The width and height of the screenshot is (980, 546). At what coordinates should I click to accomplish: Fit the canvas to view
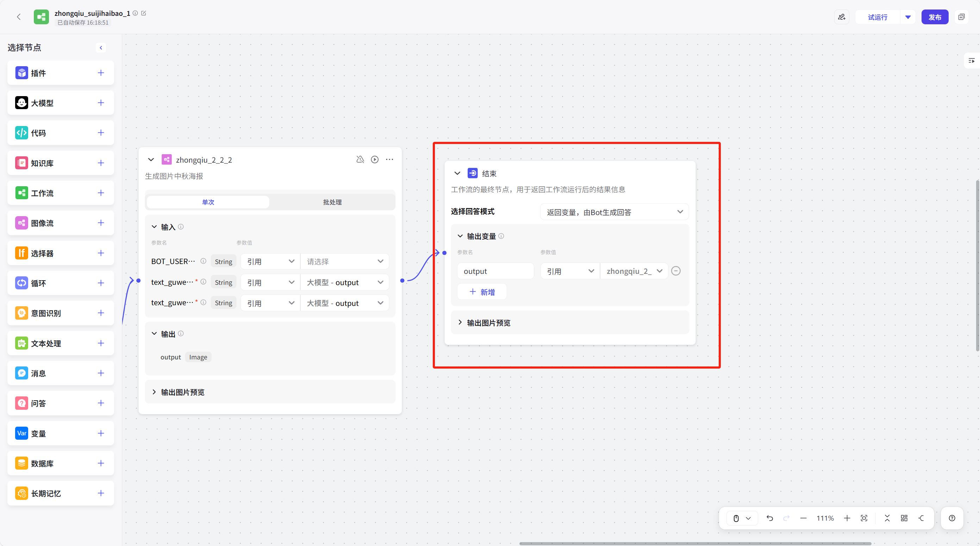click(864, 518)
